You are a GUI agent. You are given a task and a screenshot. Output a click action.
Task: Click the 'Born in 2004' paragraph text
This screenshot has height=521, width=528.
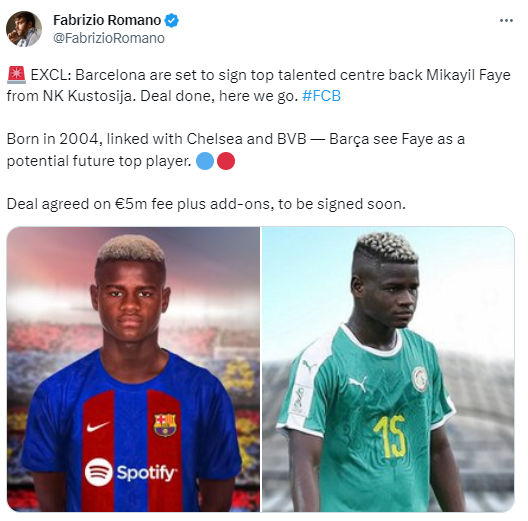tap(236, 150)
